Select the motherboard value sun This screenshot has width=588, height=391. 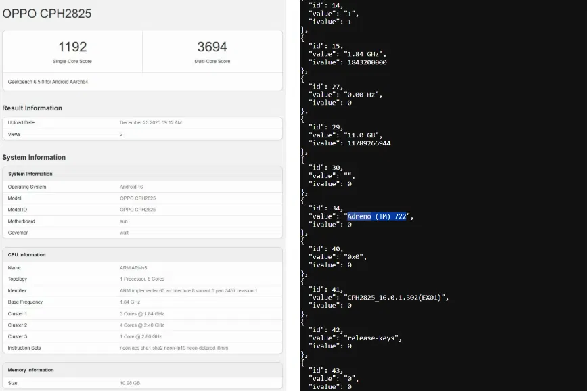tap(124, 221)
